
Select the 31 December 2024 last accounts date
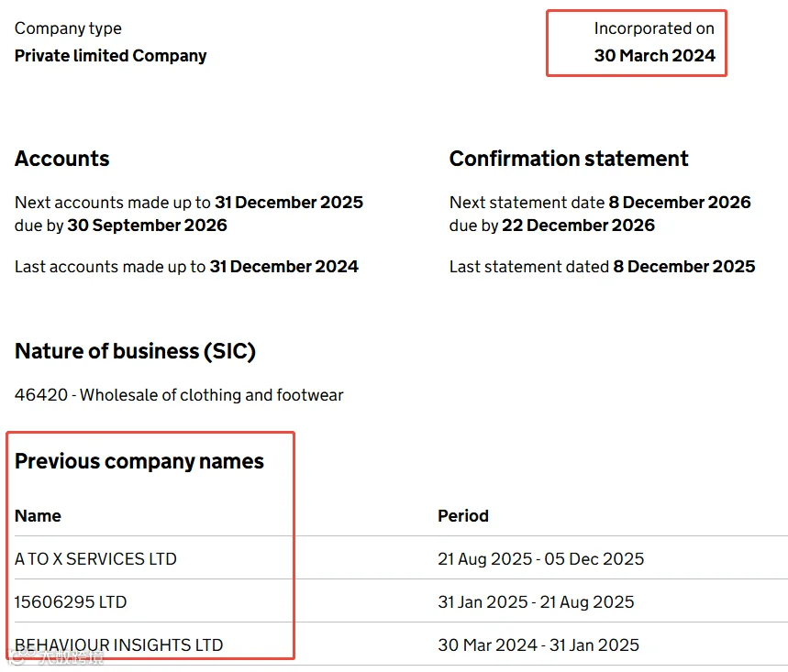click(284, 267)
